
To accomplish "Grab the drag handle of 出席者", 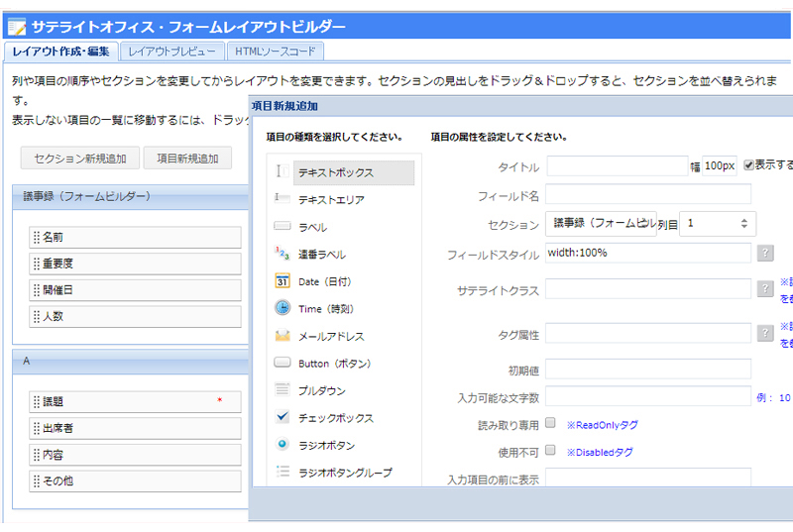I will [x=37, y=428].
